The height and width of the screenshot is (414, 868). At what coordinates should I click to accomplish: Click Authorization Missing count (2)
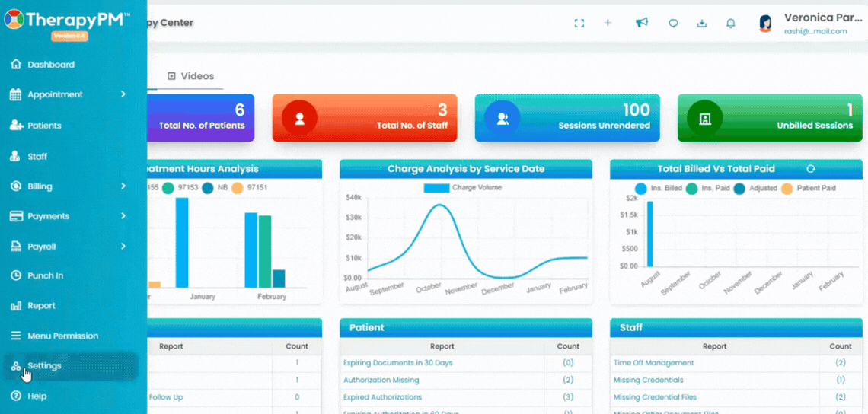[x=568, y=381]
